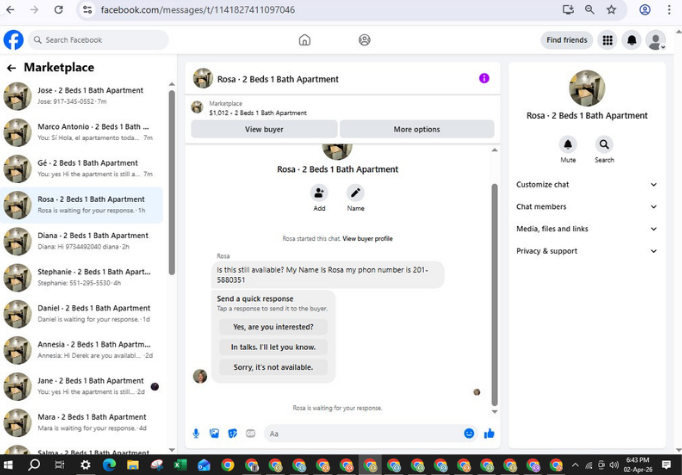This screenshot has height=475, width=682.
Task: Choose a sticker in the composer
Action: (x=233, y=433)
